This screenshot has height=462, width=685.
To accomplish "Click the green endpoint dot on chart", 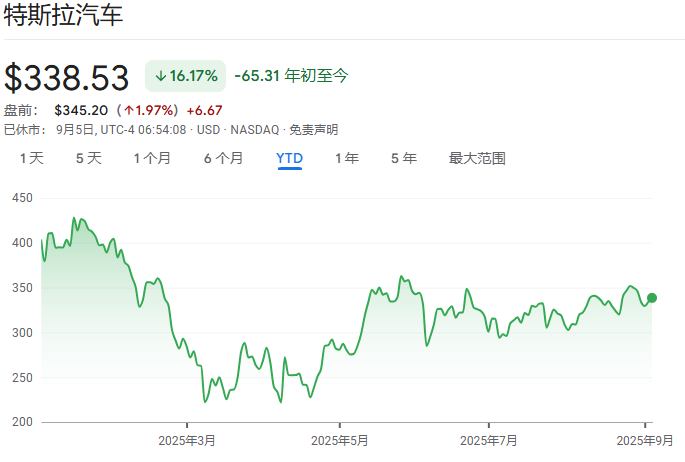I will (x=652, y=298).
